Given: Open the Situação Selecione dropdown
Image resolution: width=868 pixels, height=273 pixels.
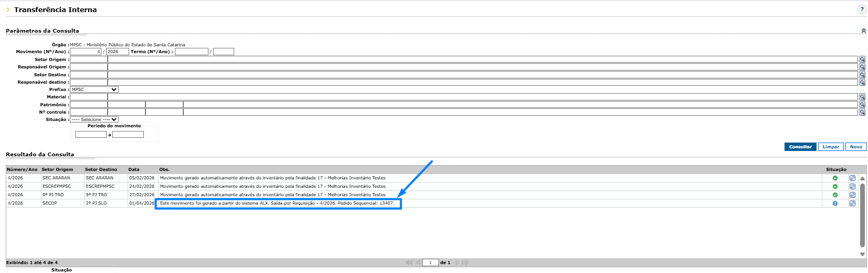Looking at the screenshot, I should pyautogui.click(x=95, y=119).
